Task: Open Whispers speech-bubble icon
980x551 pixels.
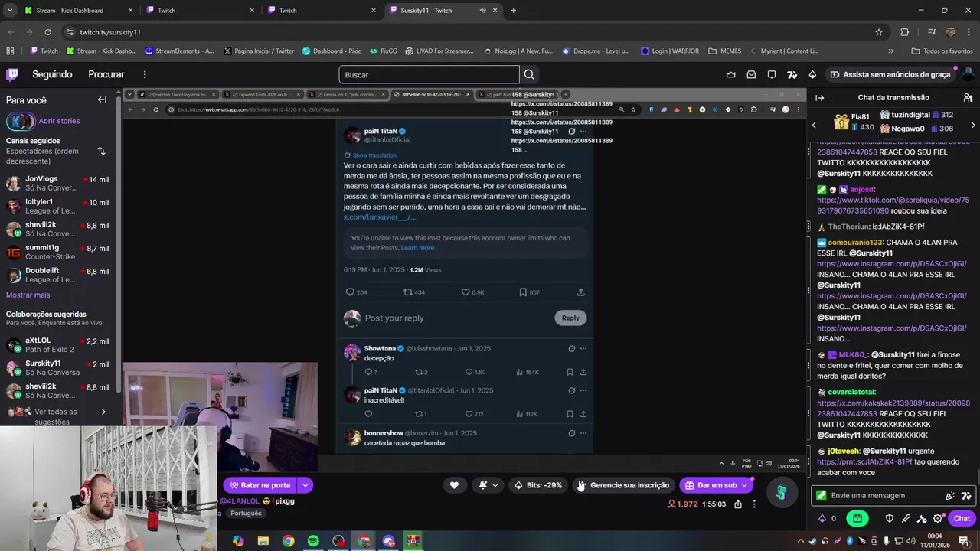Action: tap(772, 74)
